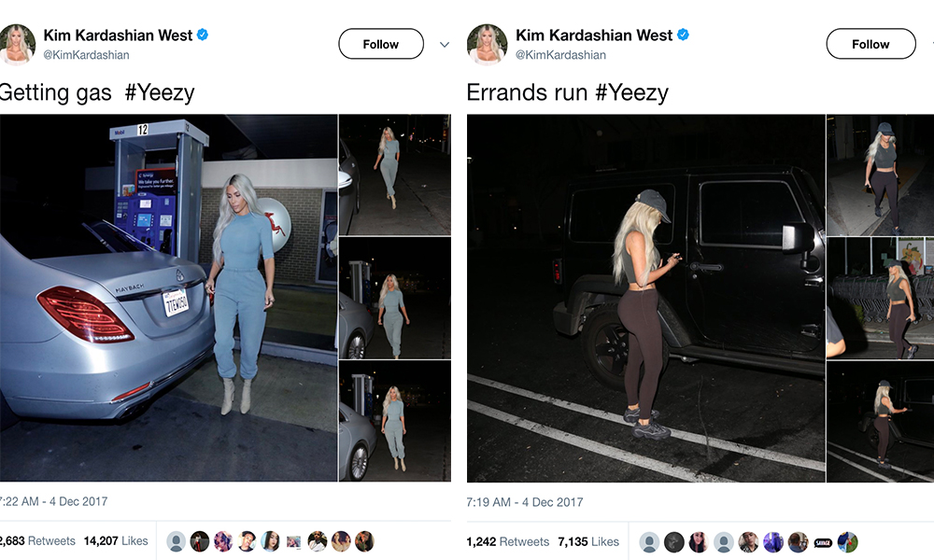Click Follow button on Errands run tweet

[870, 44]
